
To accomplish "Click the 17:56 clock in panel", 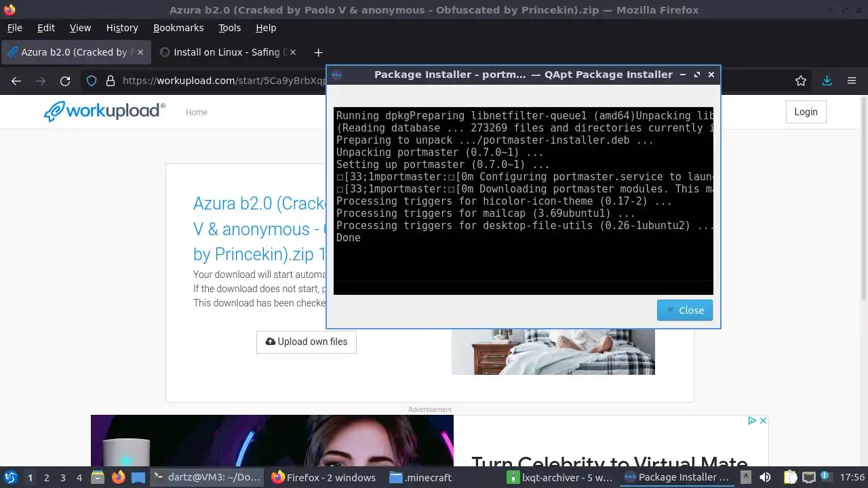I will 852,477.
